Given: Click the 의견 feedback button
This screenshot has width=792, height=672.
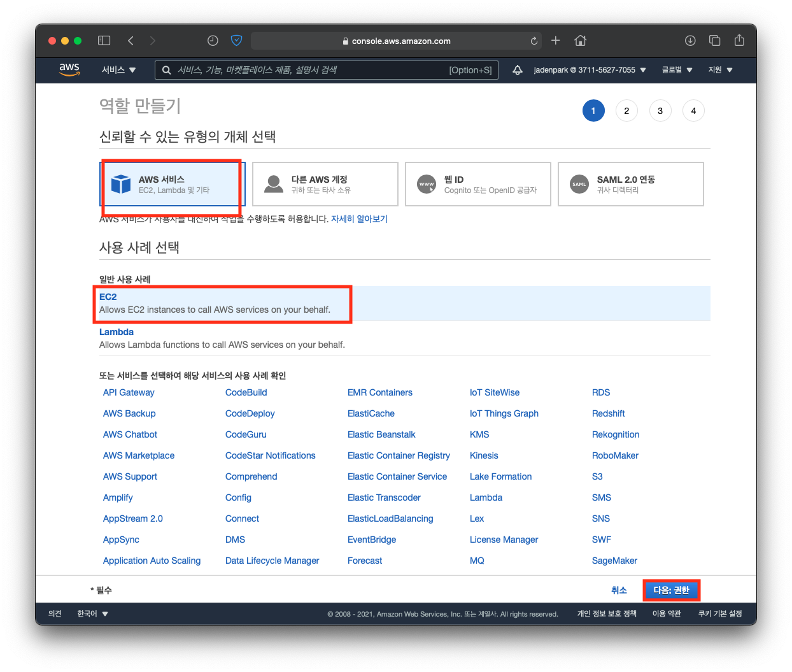Looking at the screenshot, I should pos(55,614).
